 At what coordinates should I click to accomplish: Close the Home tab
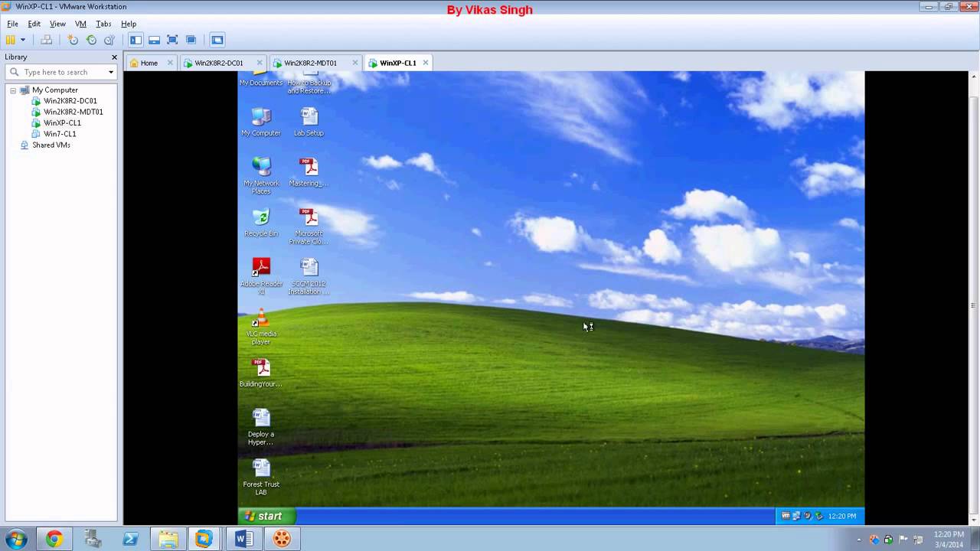(x=170, y=63)
